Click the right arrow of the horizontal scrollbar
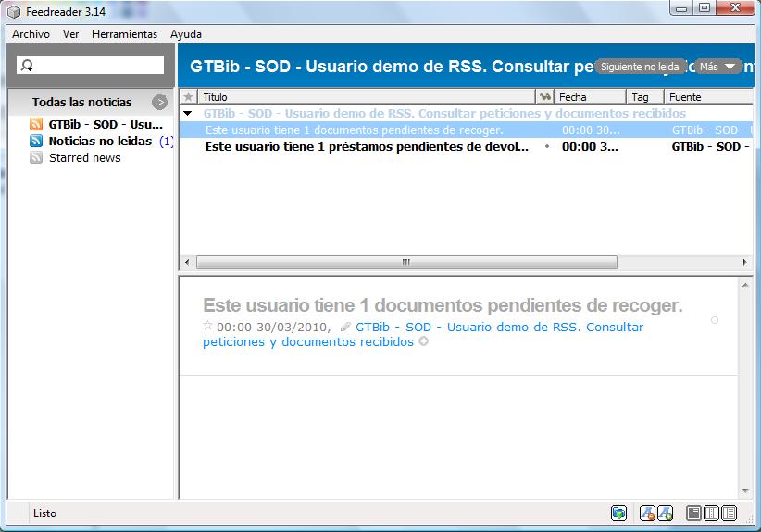Screen dimensions: 761x532 coord(745,263)
